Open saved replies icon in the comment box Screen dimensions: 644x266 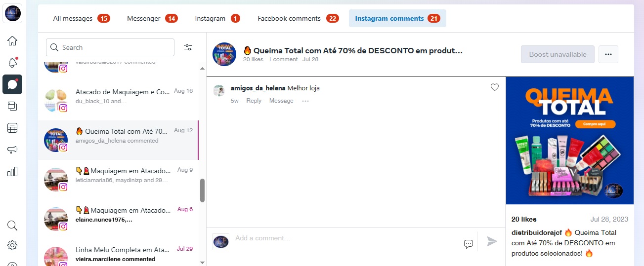point(469,244)
